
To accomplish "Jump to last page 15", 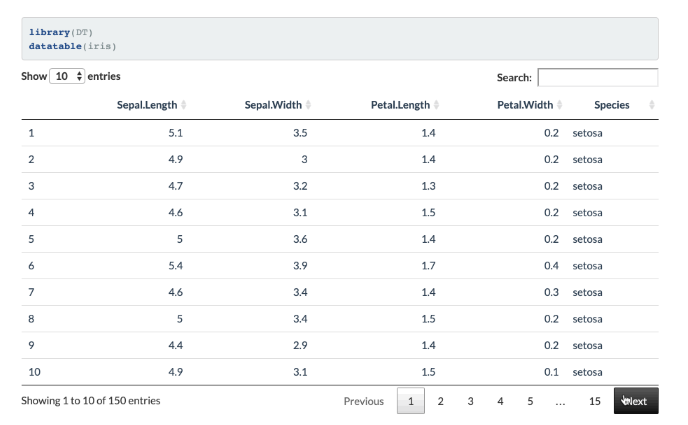I will 594,401.
